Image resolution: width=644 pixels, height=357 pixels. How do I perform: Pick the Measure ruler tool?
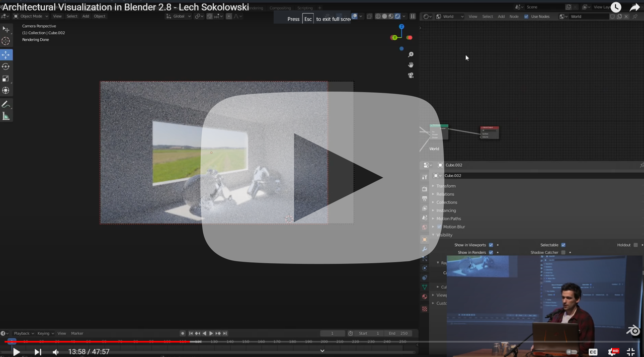[6, 116]
